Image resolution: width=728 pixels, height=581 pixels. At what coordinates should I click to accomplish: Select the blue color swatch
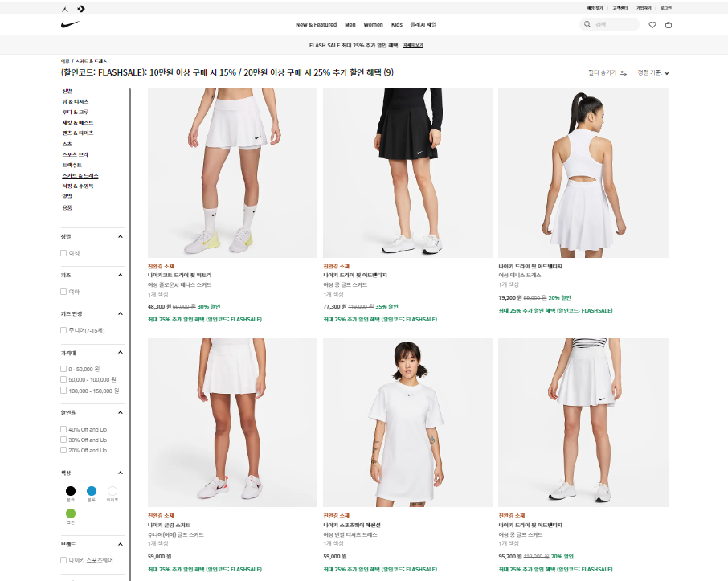[92, 491]
